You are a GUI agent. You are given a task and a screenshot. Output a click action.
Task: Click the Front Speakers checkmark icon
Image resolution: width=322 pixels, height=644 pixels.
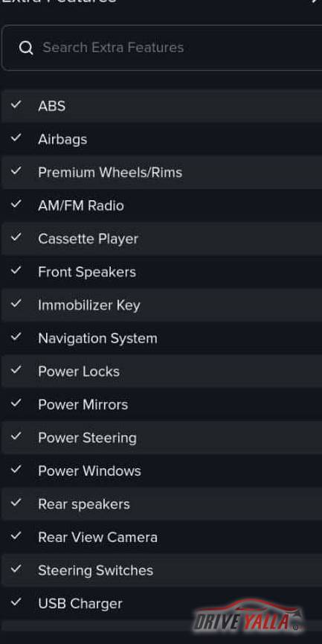(16, 270)
